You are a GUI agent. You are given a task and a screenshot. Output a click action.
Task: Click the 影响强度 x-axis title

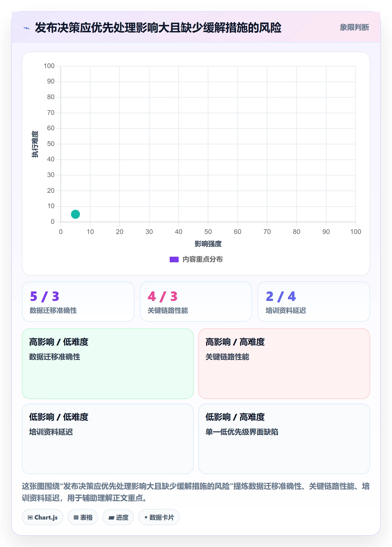point(208,244)
